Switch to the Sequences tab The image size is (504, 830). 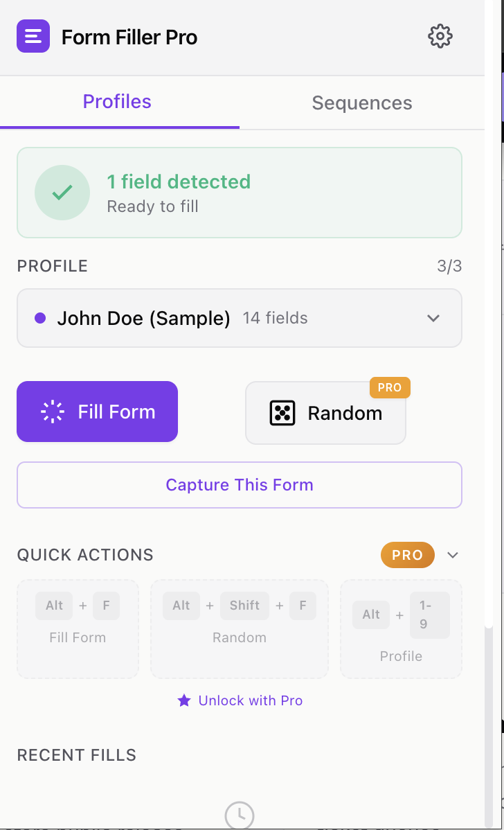tap(361, 103)
